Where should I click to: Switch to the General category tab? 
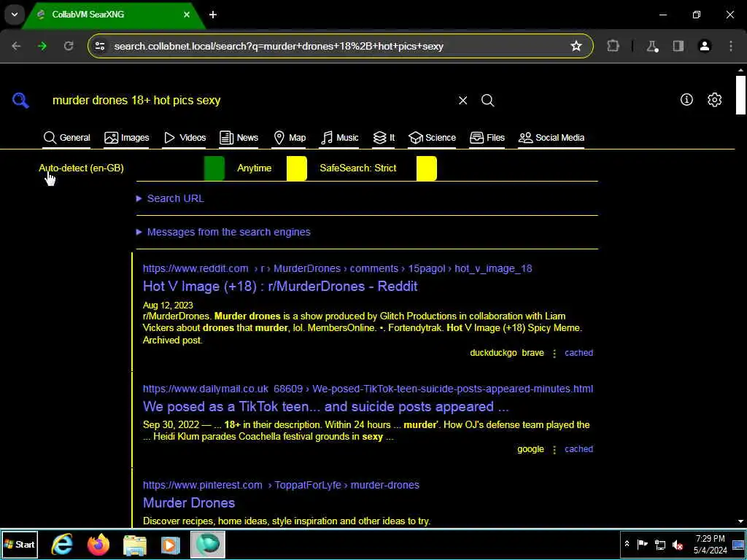tap(66, 138)
